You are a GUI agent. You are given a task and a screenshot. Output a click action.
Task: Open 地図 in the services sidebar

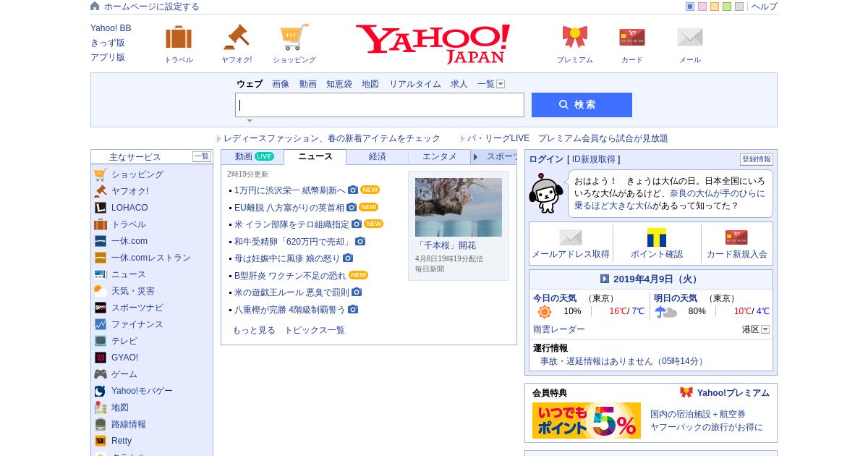(120, 408)
